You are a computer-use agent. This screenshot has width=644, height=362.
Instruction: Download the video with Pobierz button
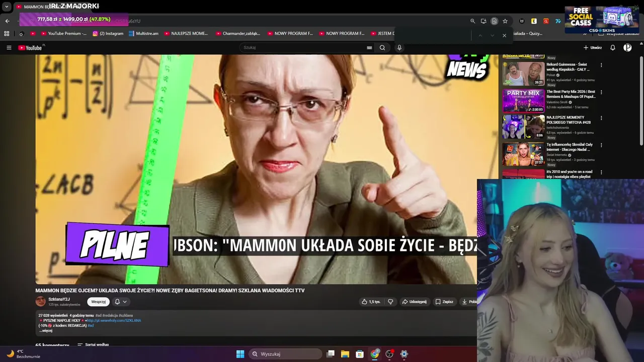pos(469,302)
